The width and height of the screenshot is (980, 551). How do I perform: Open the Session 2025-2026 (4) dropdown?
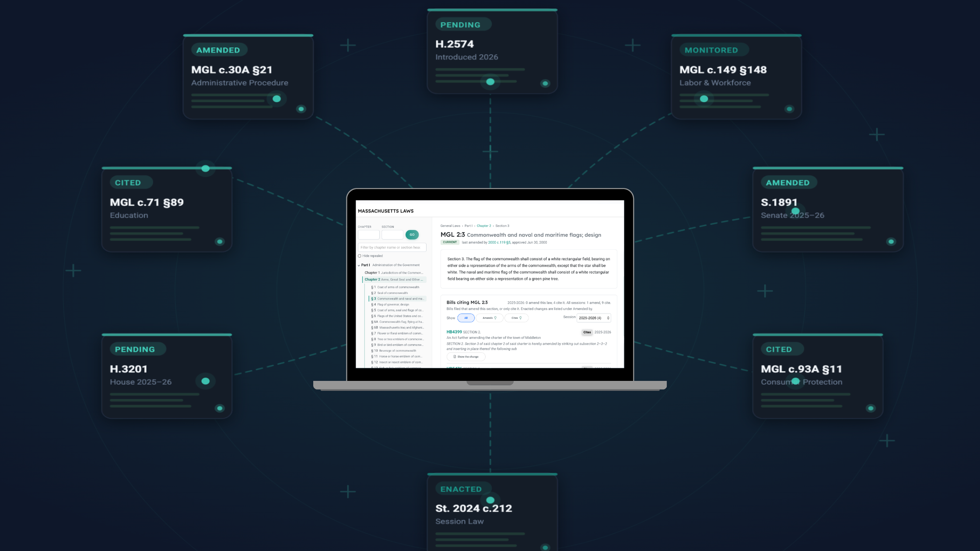pos(594,318)
